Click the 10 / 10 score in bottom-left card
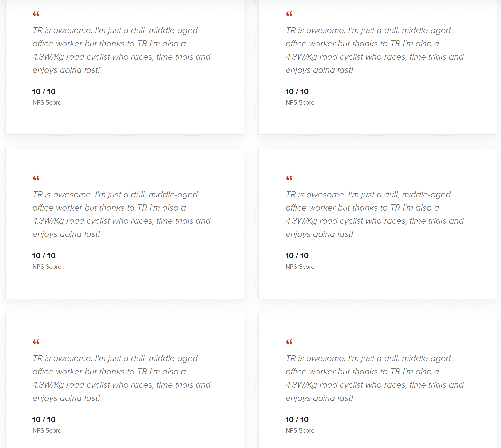 click(x=44, y=420)
